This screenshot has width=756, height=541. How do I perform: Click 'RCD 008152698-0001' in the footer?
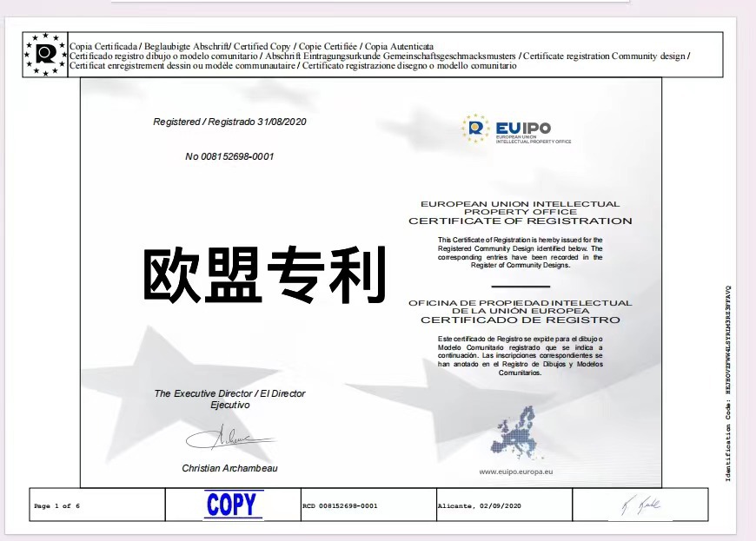coord(340,506)
